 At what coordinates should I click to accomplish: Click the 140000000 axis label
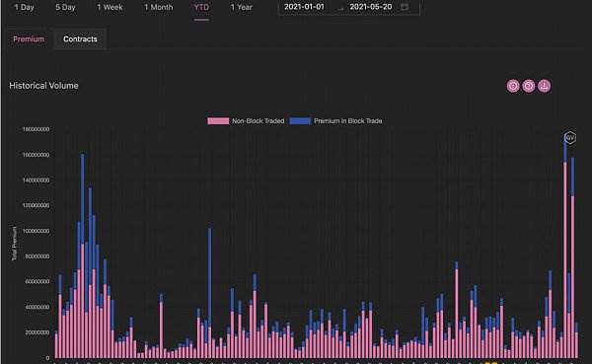pos(36,181)
